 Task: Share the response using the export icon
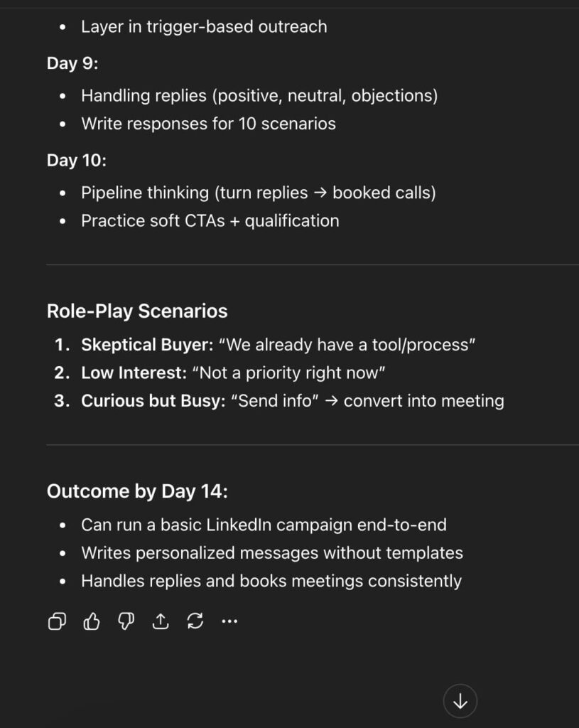(x=160, y=621)
